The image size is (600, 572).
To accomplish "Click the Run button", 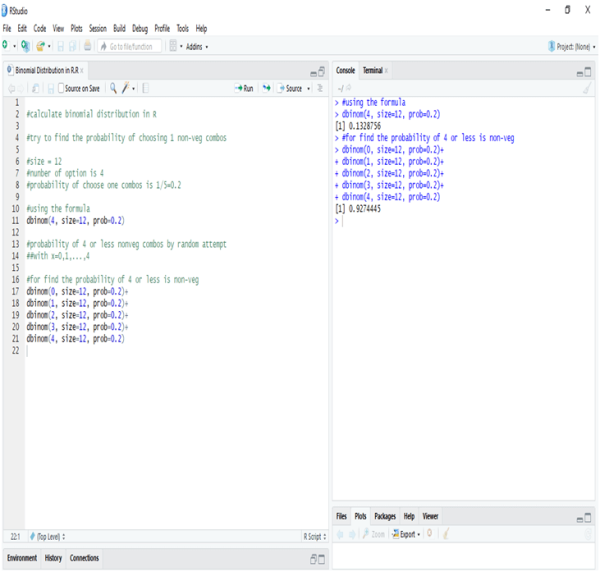I will (243, 88).
